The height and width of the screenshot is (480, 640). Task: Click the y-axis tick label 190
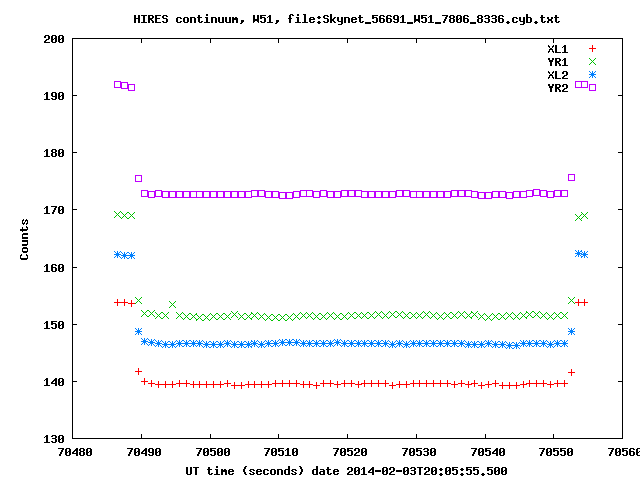point(54,96)
